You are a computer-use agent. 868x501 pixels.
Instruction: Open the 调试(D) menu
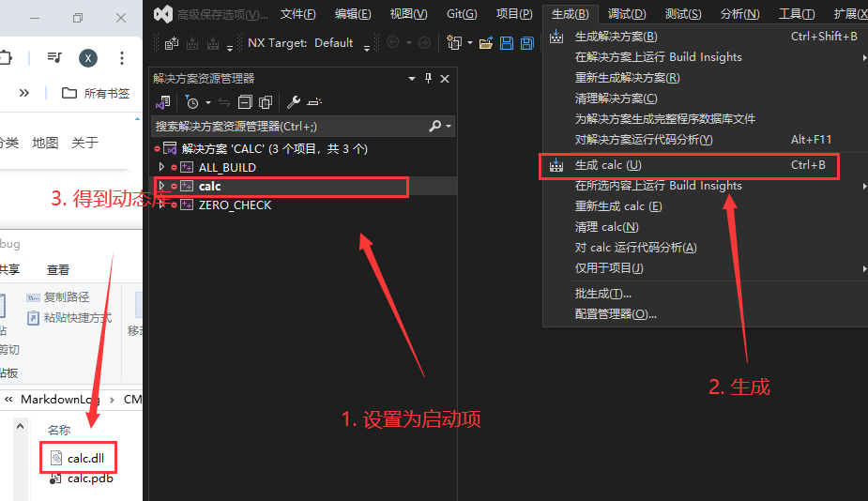(x=626, y=13)
